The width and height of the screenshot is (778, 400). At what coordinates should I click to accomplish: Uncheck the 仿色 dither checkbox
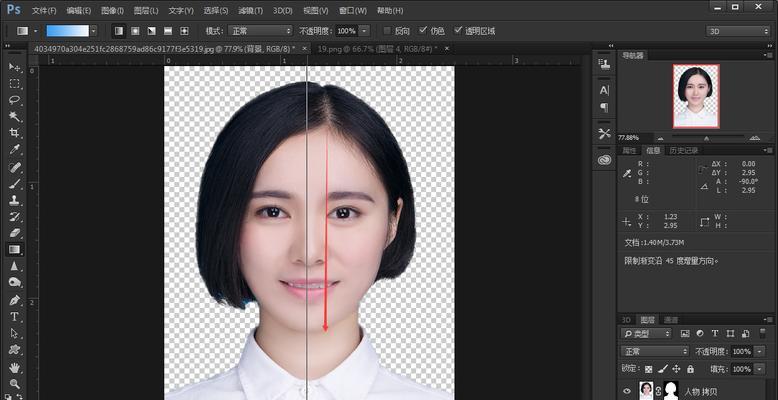423,31
